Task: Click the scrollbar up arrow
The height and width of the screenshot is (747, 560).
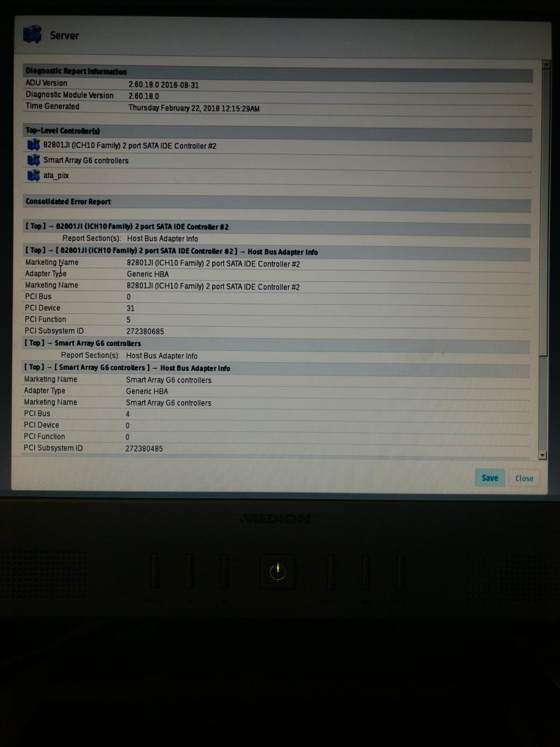Action: (x=546, y=65)
